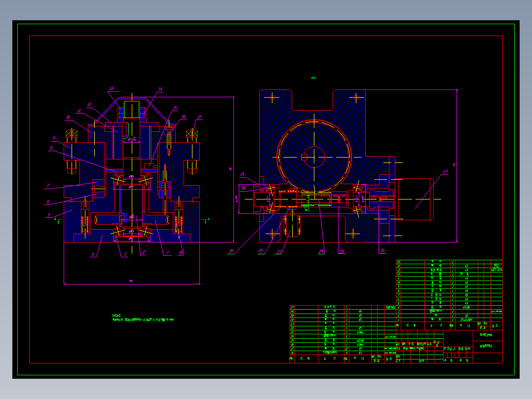Pick balloon number 21
The width and height of the screenshot is (532, 399).
pyautogui.click(x=231, y=251)
